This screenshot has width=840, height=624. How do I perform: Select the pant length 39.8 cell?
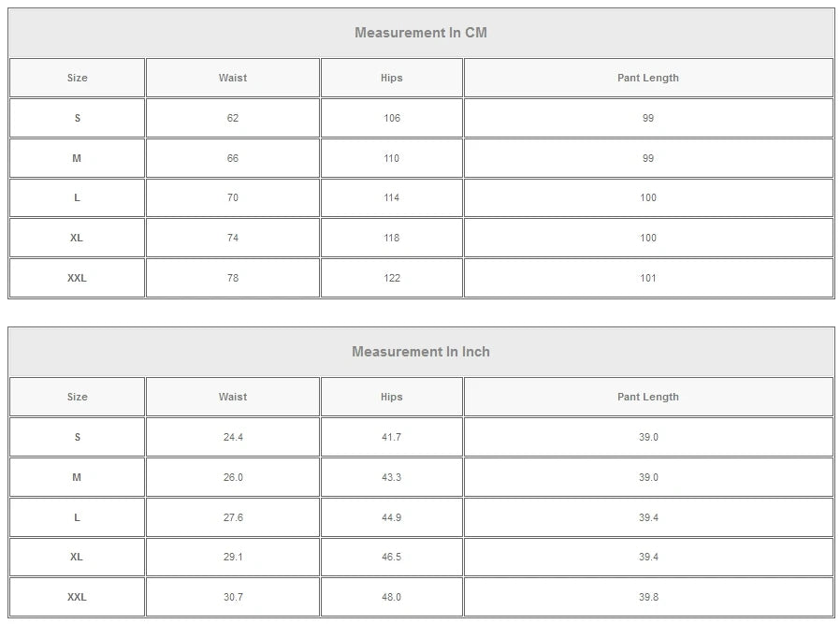648,597
